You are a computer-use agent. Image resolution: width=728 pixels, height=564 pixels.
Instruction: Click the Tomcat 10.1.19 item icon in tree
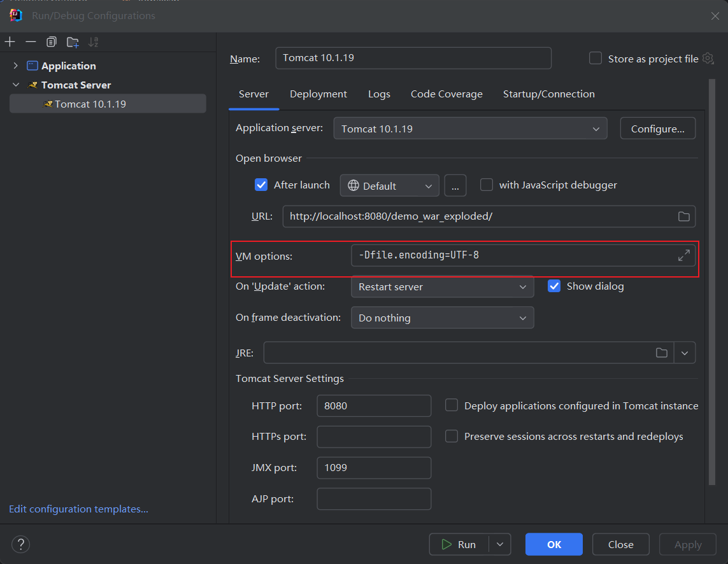click(48, 104)
